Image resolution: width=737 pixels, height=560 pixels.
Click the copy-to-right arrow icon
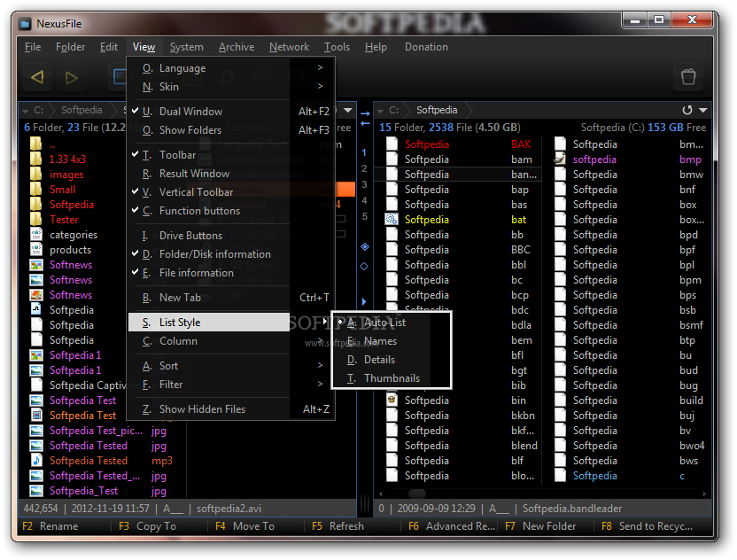(365, 113)
